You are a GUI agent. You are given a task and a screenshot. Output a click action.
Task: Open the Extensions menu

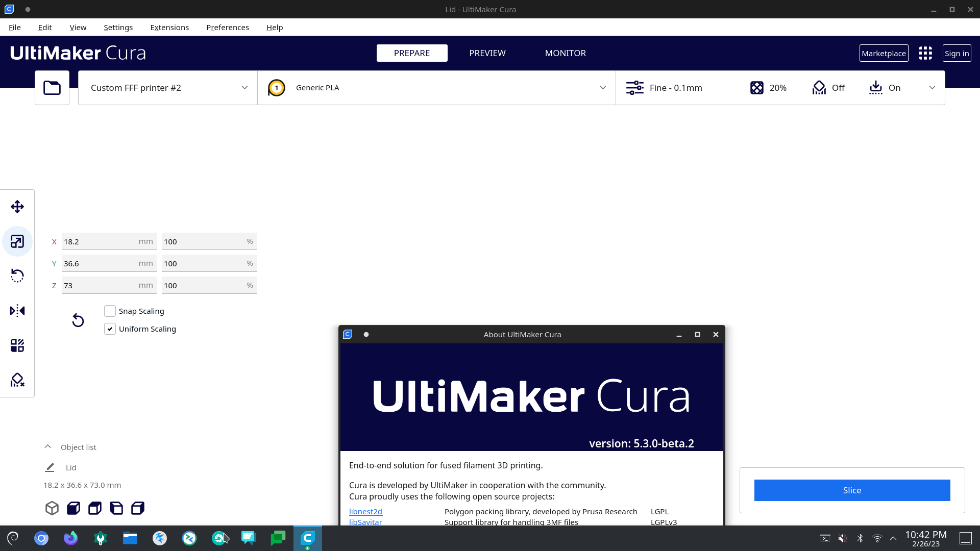pos(169,27)
